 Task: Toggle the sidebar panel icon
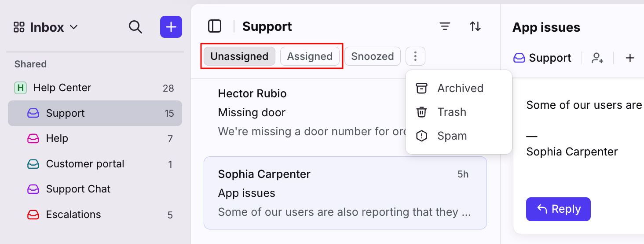pyautogui.click(x=215, y=26)
